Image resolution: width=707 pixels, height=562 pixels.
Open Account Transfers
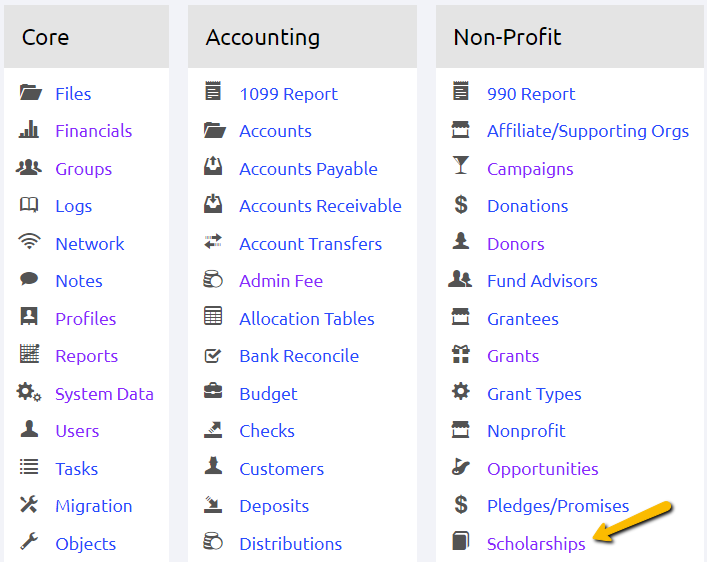point(310,244)
